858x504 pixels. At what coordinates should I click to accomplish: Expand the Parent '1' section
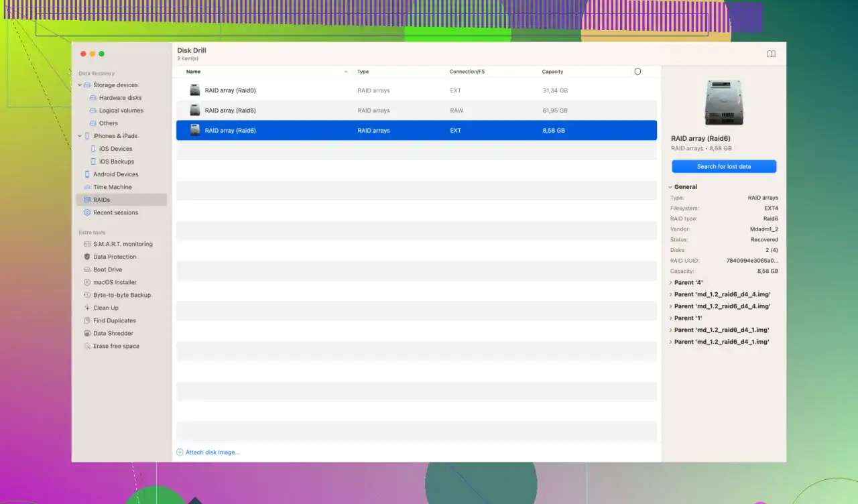[670, 318]
